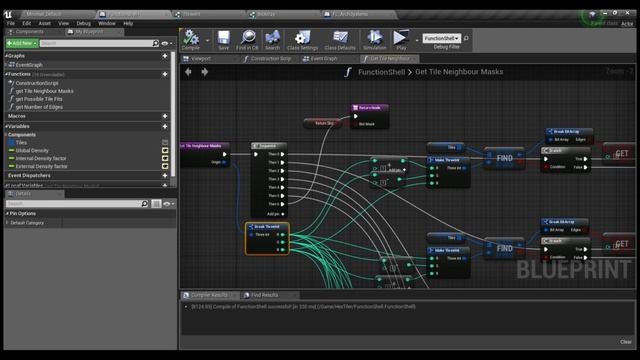640x360 pixels.
Task: Click the FunctionShell breadcrumb in graph header
Action: pyautogui.click(x=381, y=72)
